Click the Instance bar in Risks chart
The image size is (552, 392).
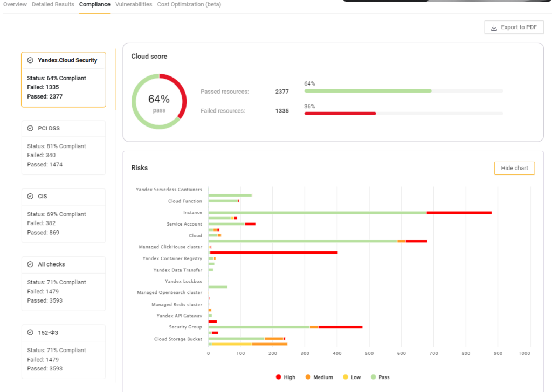click(x=349, y=213)
